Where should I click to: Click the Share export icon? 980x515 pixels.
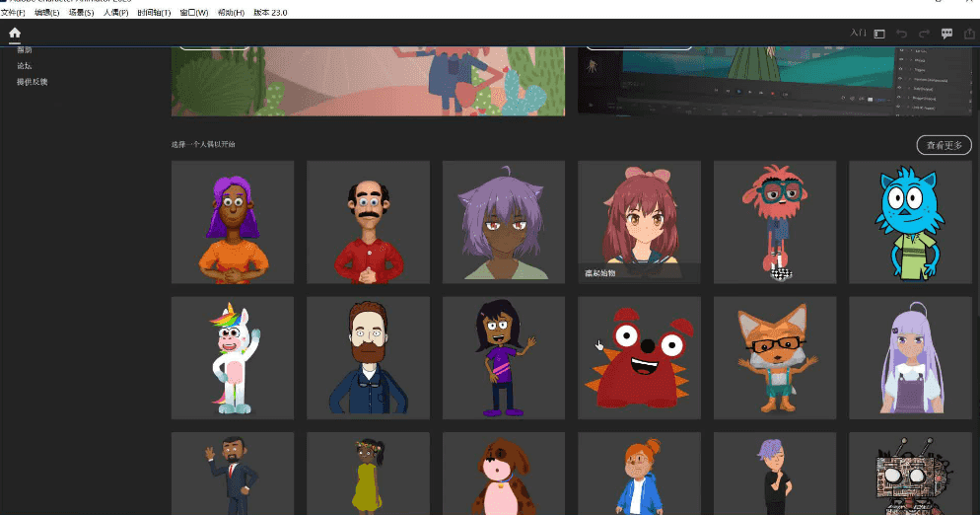click(970, 34)
